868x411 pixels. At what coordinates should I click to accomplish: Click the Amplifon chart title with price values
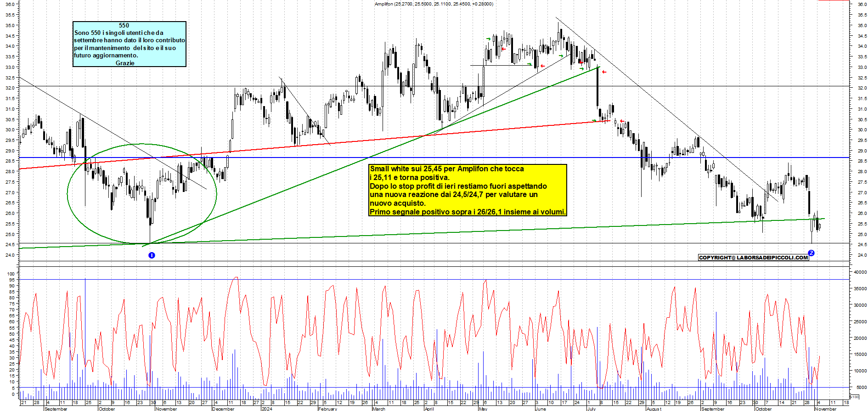tap(434, 4)
